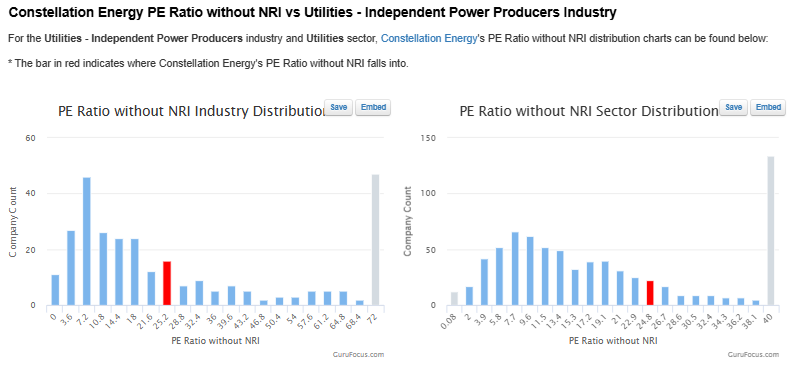Click the Sector chart bar at 2
The height and width of the screenshot is (369, 799).
469,296
